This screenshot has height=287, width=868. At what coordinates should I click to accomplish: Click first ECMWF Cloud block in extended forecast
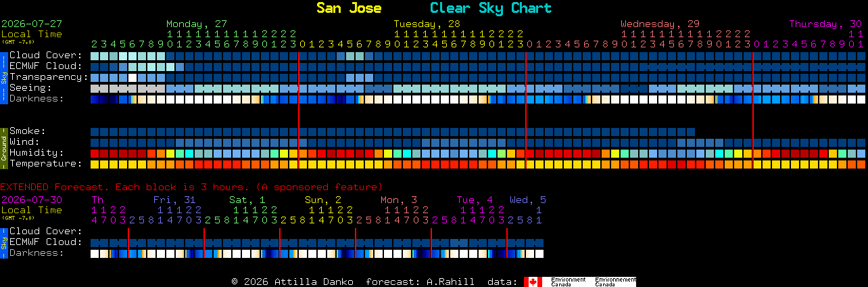95,242
